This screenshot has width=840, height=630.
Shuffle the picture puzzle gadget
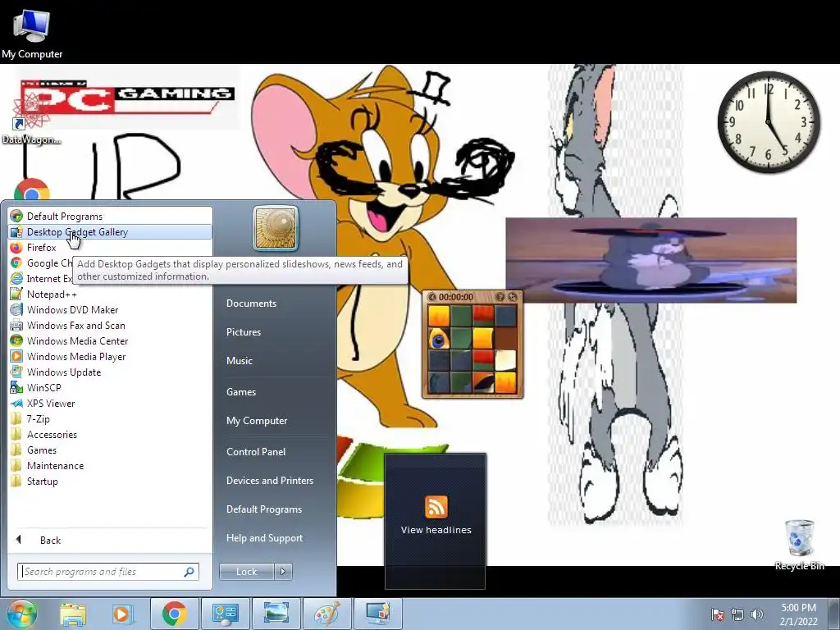click(x=513, y=297)
